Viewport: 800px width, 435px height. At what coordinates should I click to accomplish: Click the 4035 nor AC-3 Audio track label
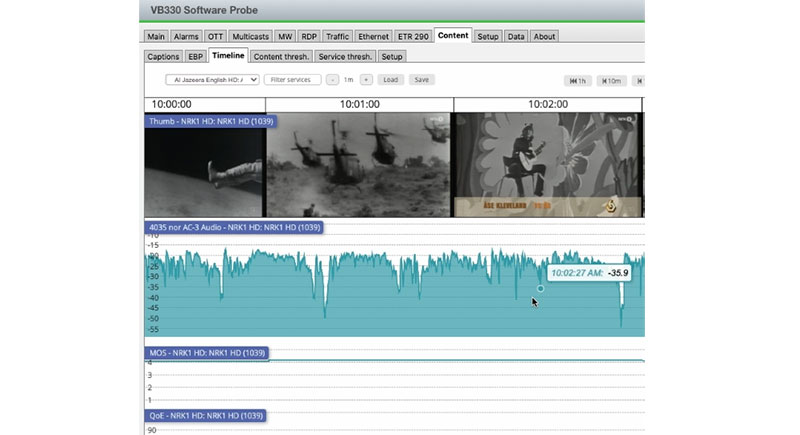tap(233, 228)
